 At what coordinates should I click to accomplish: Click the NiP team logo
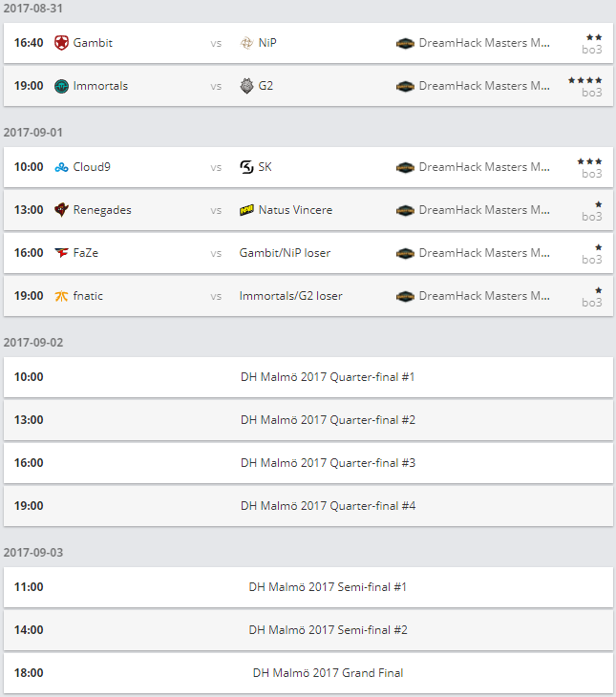[x=246, y=43]
